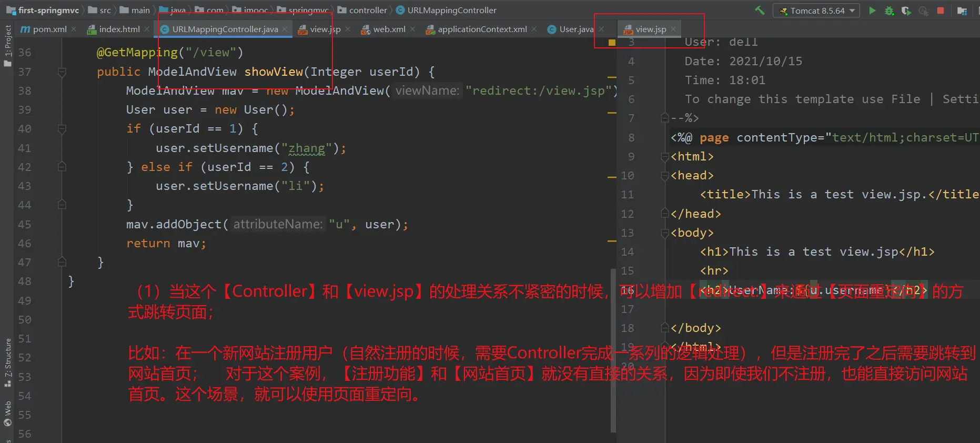Click the User.java class icon on tab
Image resolution: width=980 pixels, height=443 pixels.
pos(552,29)
